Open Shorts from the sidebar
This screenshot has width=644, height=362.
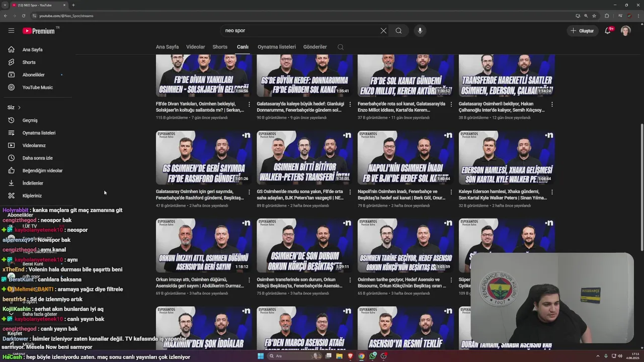tap(29, 62)
